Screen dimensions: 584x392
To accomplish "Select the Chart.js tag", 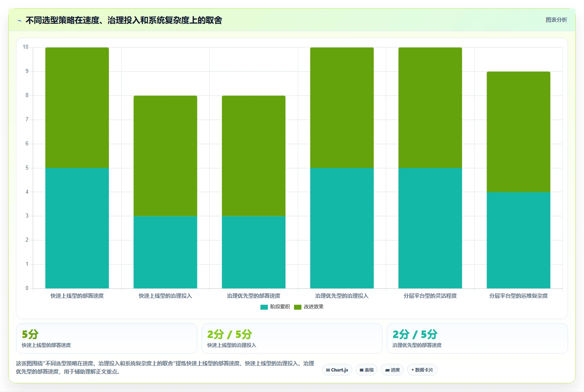I will [x=337, y=370].
